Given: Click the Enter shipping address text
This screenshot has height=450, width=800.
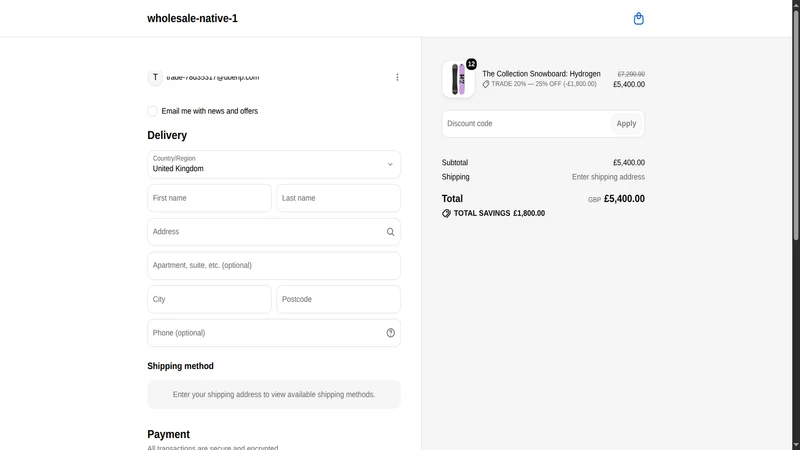Looking at the screenshot, I should pyautogui.click(x=608, y=177).
